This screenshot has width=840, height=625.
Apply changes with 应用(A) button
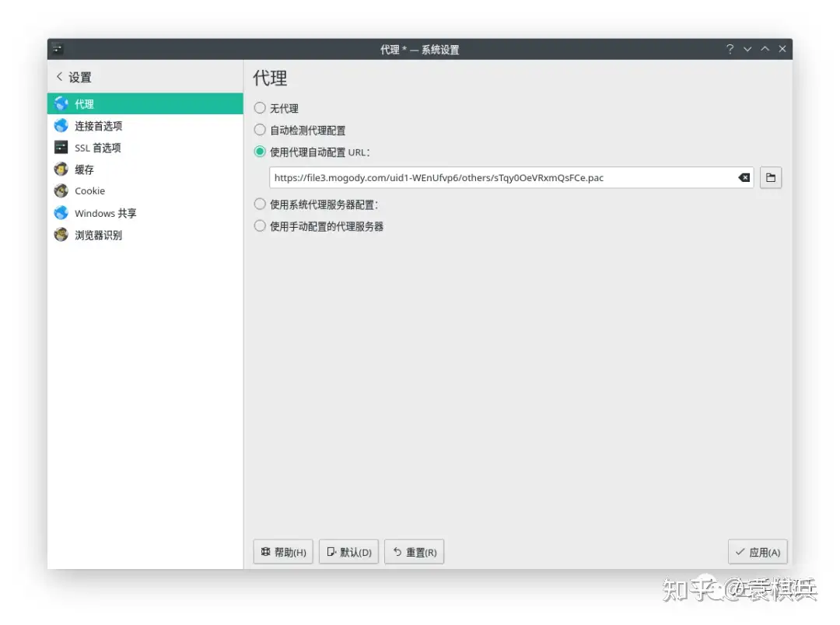[758, 552]
